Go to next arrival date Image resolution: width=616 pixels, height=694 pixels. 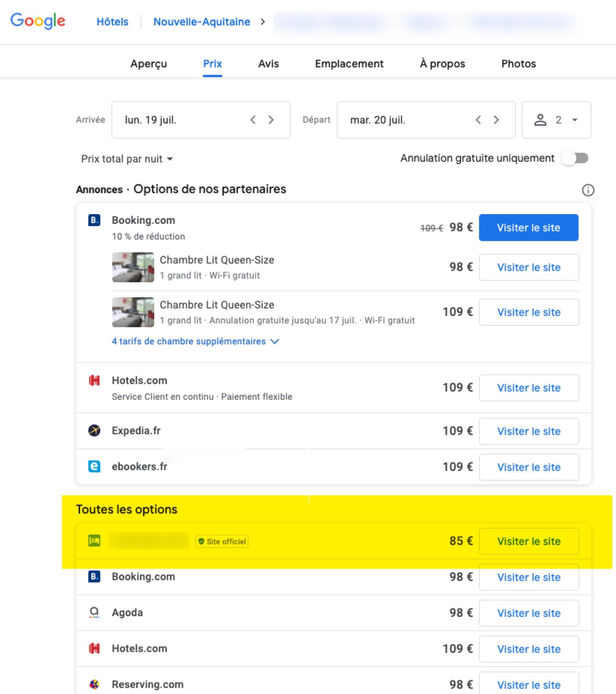point(271,120)
